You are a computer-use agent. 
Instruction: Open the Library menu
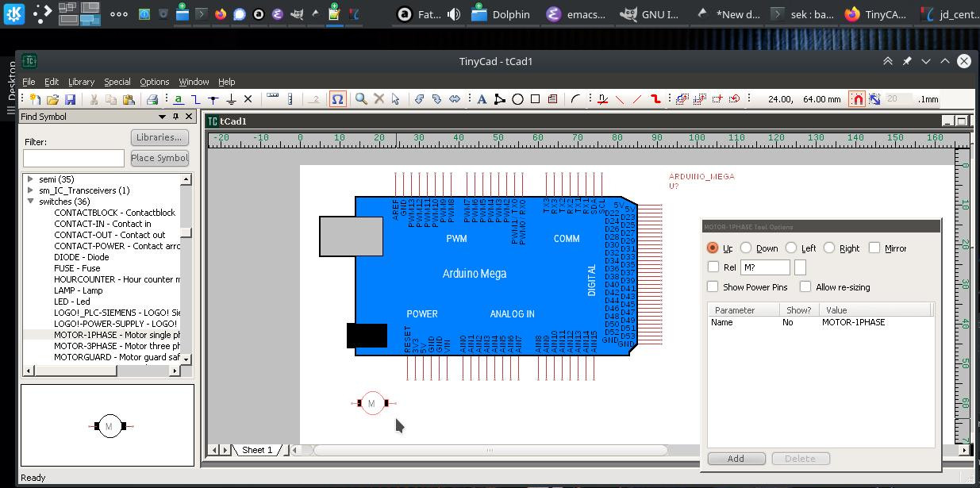point(81,81)
